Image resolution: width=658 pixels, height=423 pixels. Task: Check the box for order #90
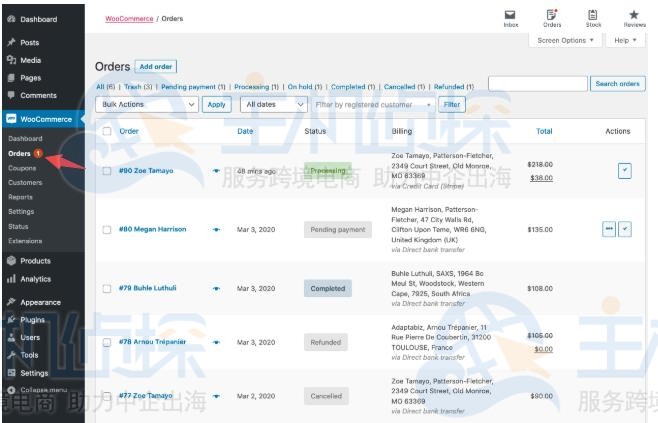point(107,171)
